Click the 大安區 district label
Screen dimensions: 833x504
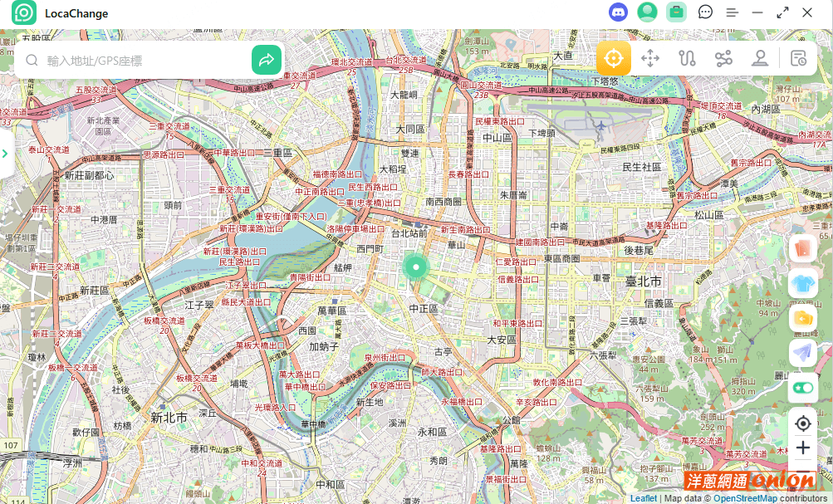[502, 339]
